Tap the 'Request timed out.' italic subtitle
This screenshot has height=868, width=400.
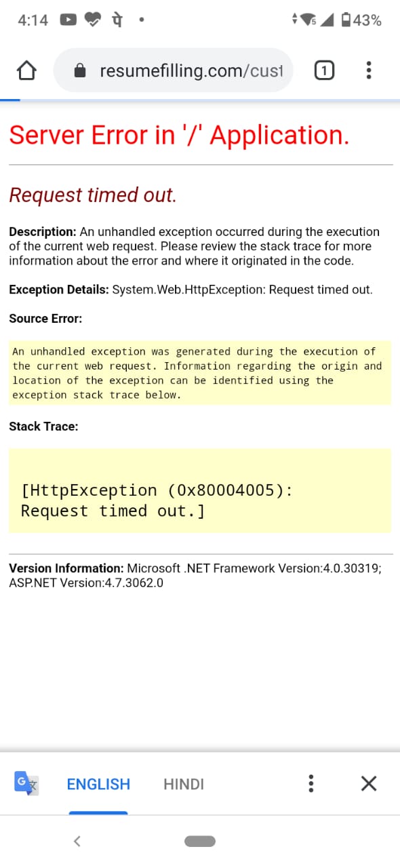93,195
